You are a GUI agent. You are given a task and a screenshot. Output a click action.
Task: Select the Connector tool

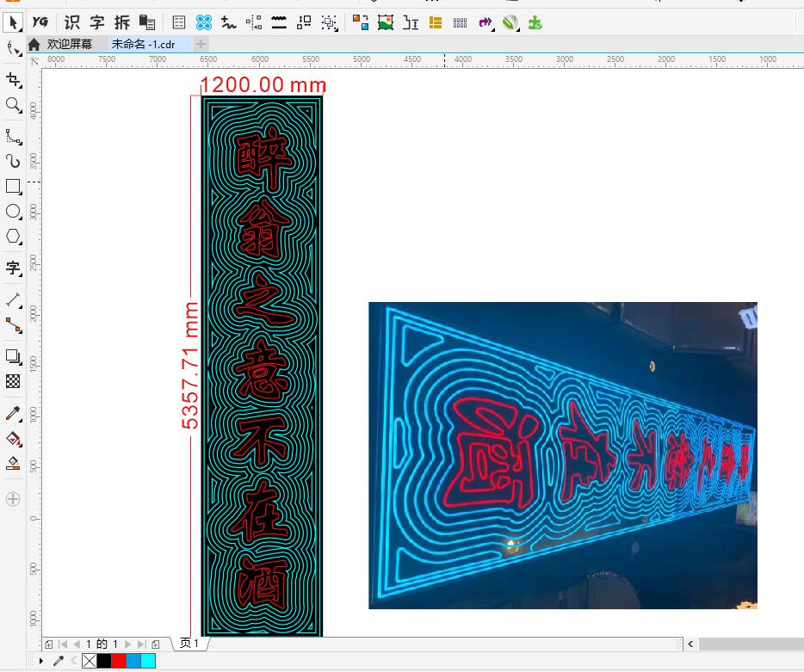[13, 325]
